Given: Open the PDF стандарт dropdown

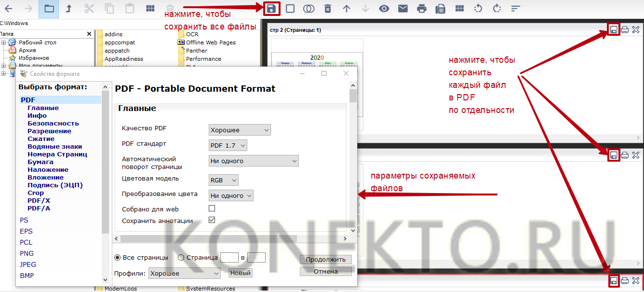Looking at the screenshot, I should click(x=228, y=145).
